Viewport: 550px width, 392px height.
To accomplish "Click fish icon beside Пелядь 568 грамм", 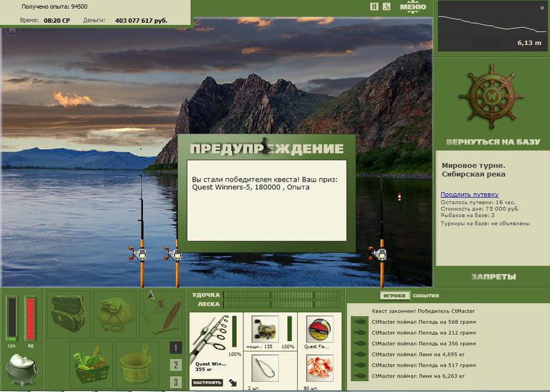I will [x=360, y=322].
